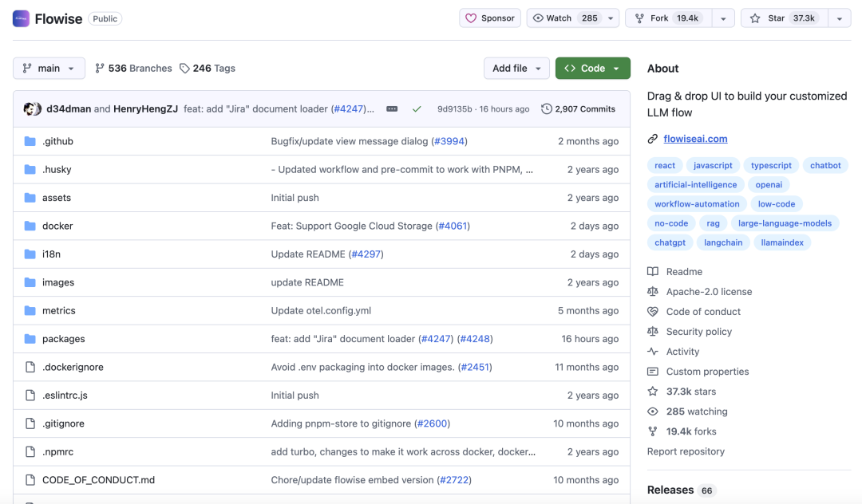
Task: Open the i18n folder
Action: point(51,254)
